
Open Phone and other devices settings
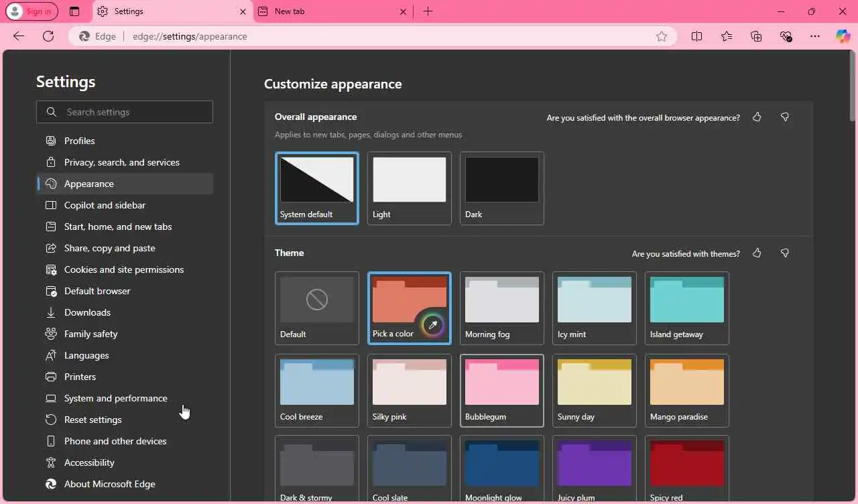[x=125, y=441]
